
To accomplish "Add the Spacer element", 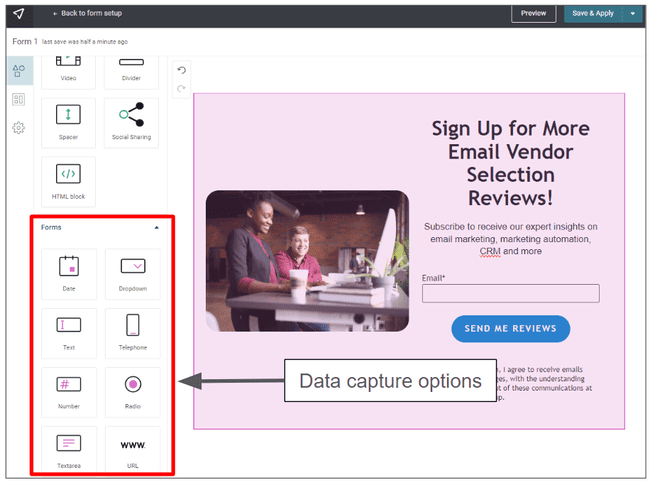I will pos(68,122).
